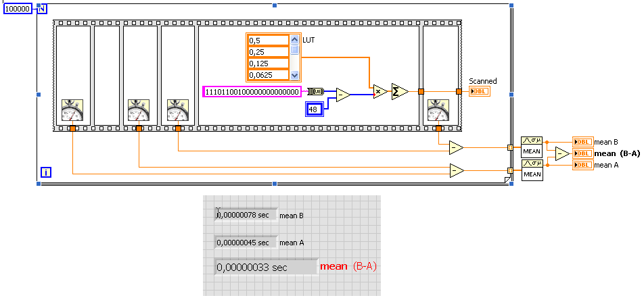Select the subtract node wired to constant 48

[x=344, y=95]
